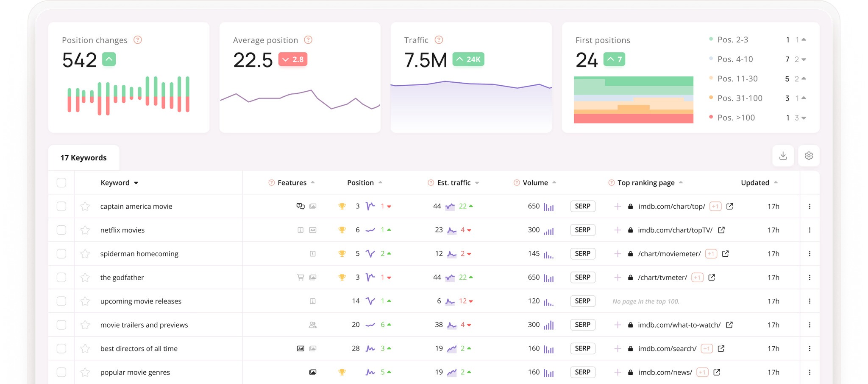The image size is (868, 384).
Task: Star the captain america movie keyword
Action: [x=85, y=206]
